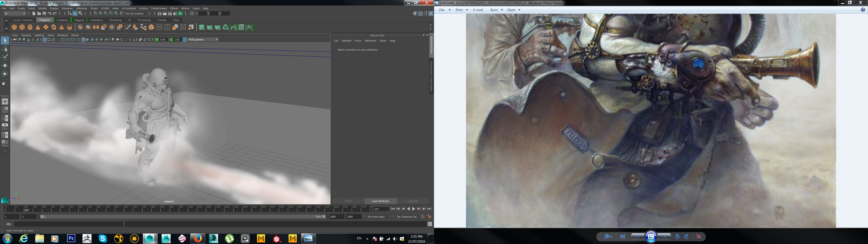
Task: Toggle textured display checker icon
Action: click(x=97, y=40)
